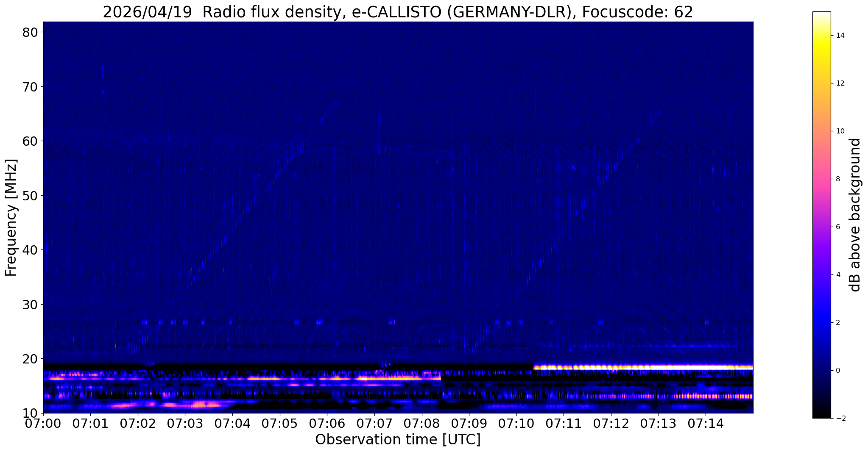The image size is (868, 452).
Task: Click the 0 dB colorbar tick label
Action: tap(837, 370)
